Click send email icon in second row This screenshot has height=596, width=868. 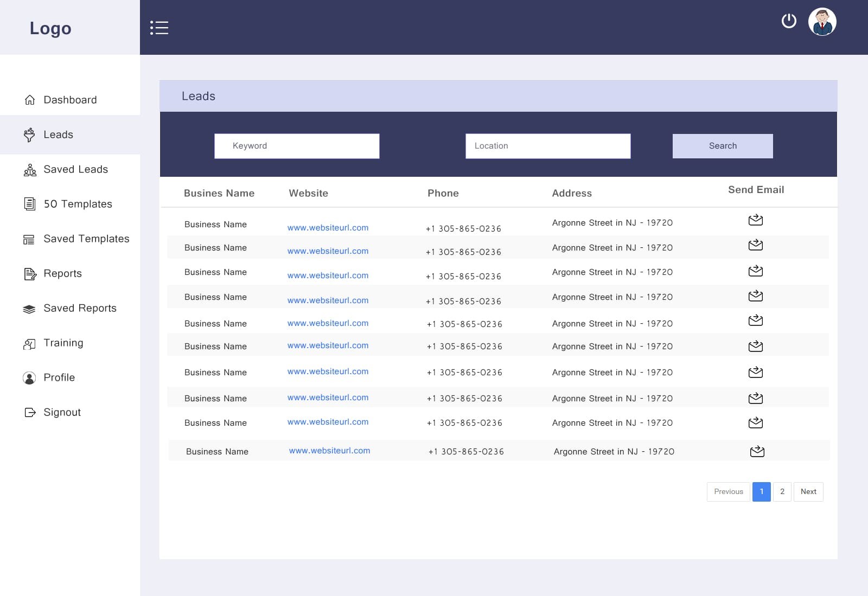756,245
